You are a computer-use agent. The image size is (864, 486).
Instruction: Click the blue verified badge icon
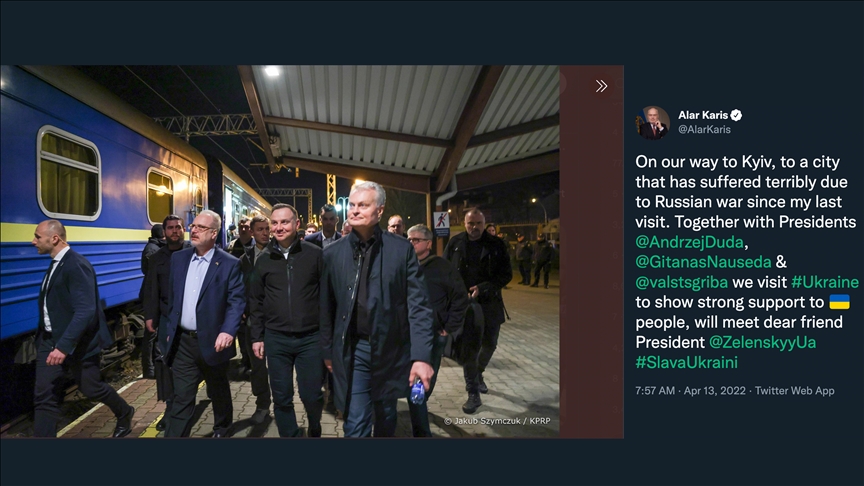tap(737, 115)
